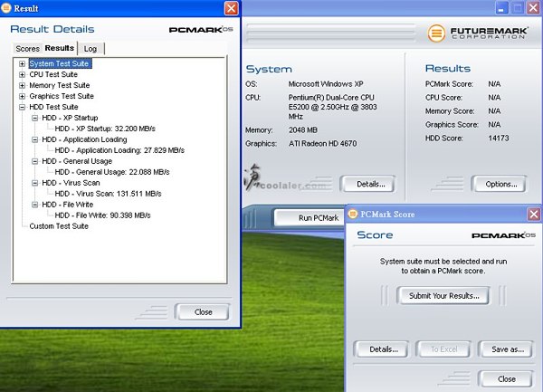Screen dimensions: 543x392
Task: Click the 2048 MB memory value
Action: (x=303, y=129)
